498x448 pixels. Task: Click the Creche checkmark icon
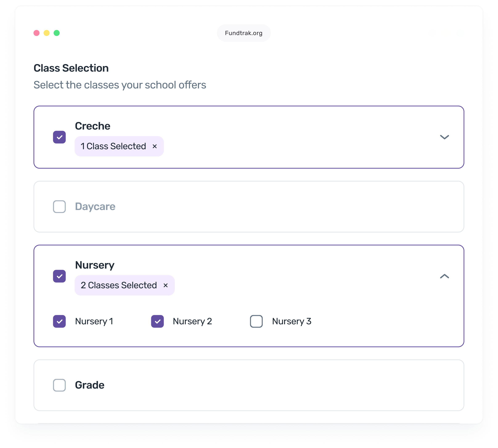tap(59, 137)
